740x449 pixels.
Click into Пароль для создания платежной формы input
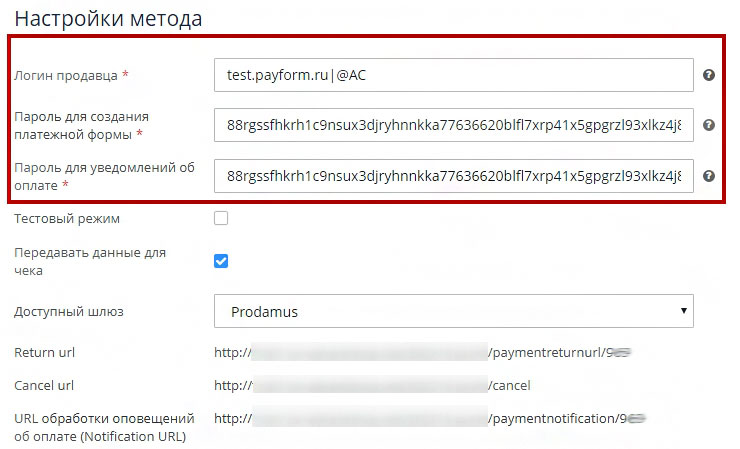coord(454,125)
